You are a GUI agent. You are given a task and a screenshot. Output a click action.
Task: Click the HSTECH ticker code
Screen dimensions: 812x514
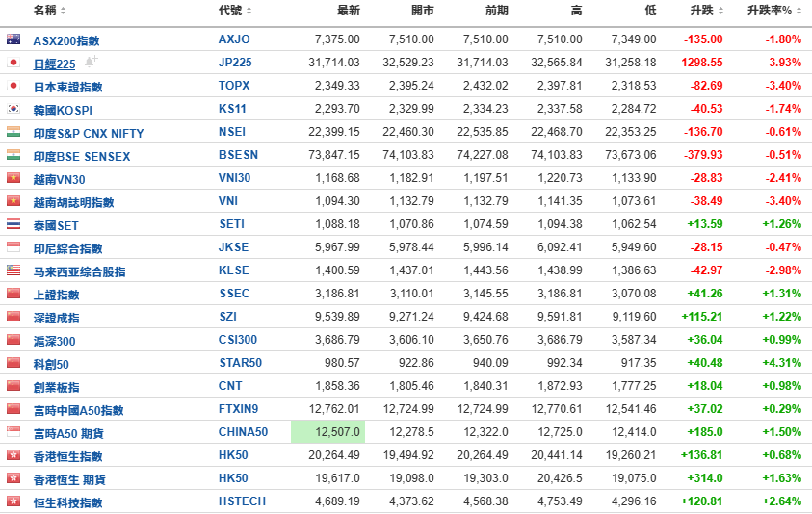click(x=242, y=501)
